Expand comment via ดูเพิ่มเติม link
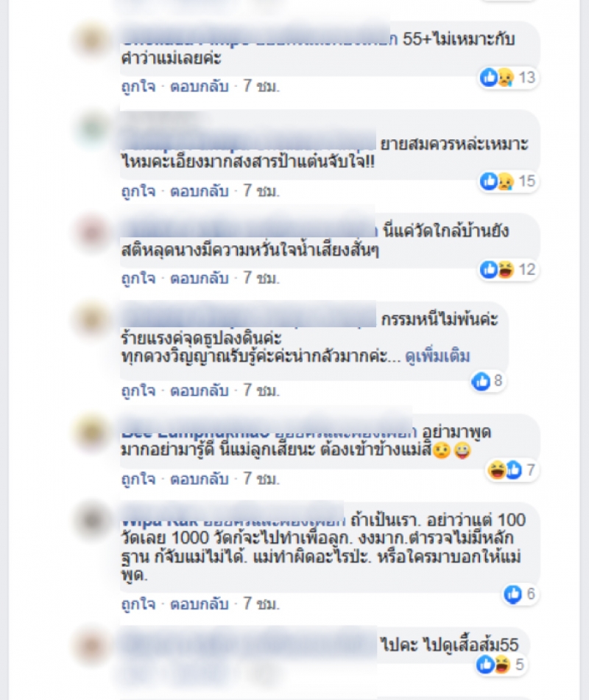The image size is (589, 700). tap(438, 356)
